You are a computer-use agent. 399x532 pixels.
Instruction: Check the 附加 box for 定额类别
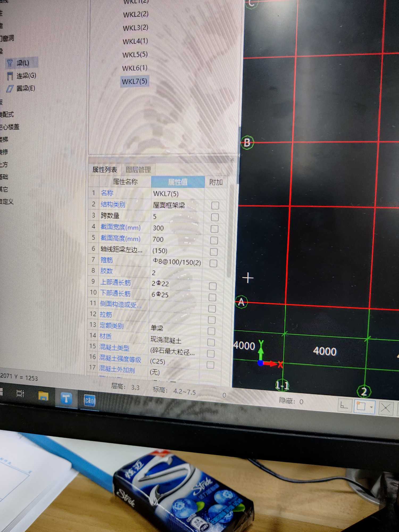click(211, 331)
